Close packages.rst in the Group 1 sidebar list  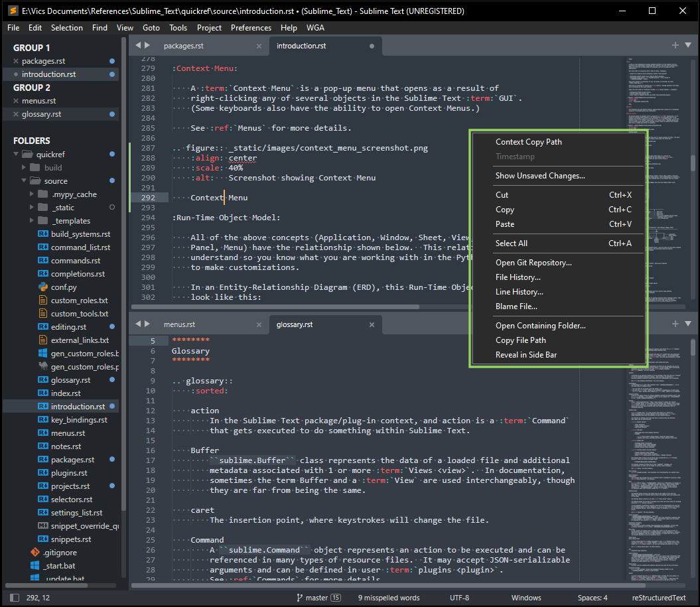16,61
